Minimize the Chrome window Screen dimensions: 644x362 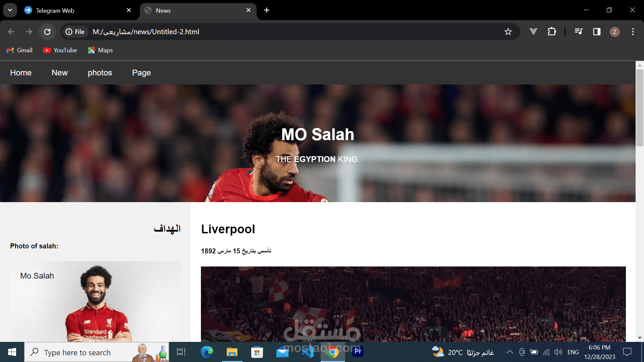pyautogui.click(x=586, y=10)
